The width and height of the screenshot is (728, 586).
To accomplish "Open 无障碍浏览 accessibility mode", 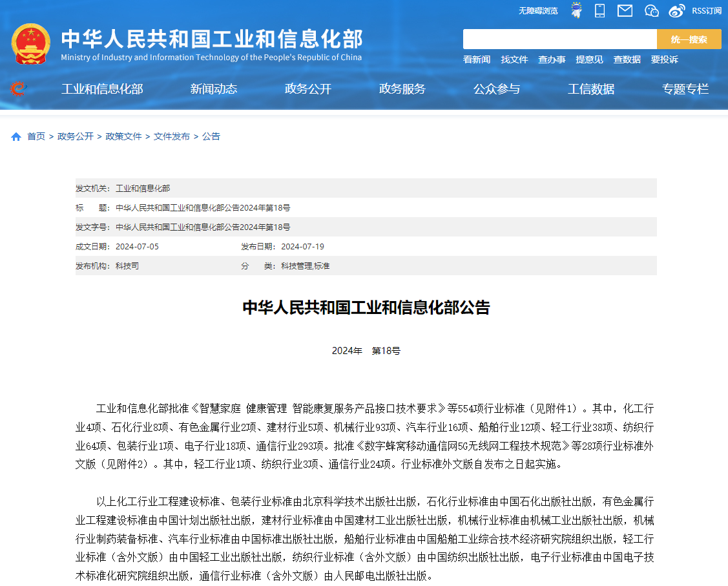I will pos(537,10).
